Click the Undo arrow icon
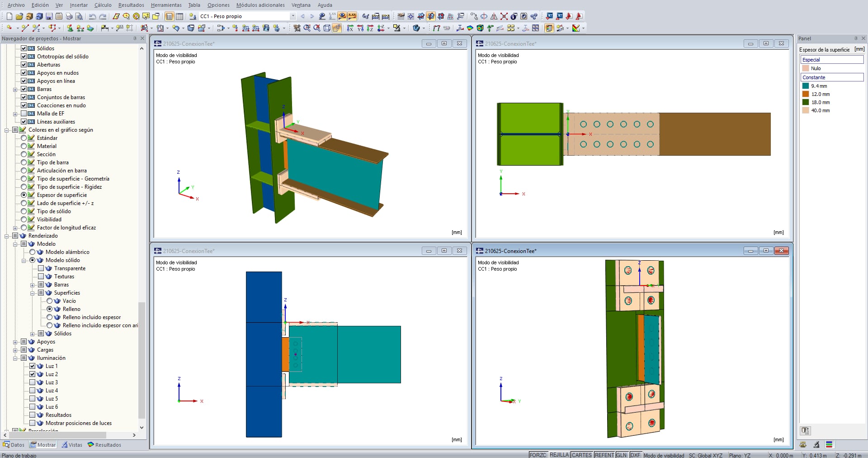 tap(92, 16)
